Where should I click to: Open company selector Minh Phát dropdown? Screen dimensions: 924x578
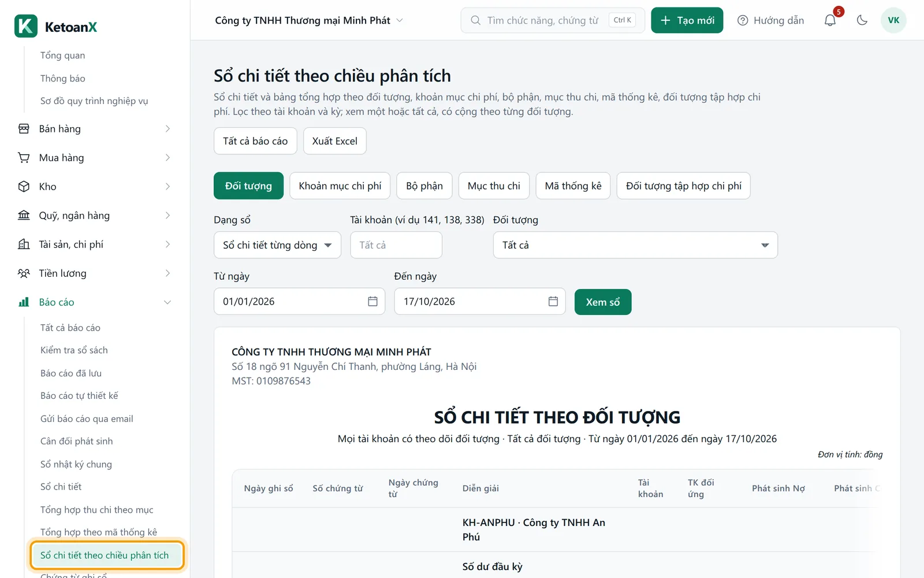tap(309, 20)
